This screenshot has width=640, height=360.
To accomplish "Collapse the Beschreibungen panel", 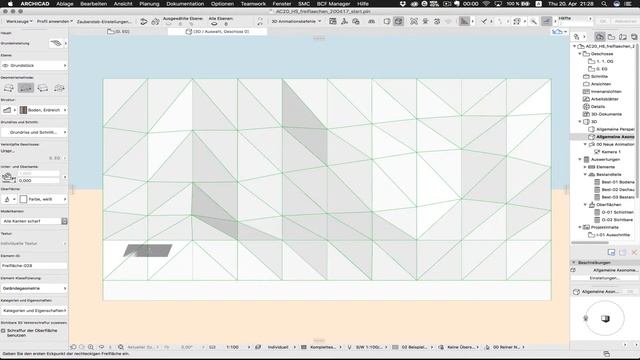I will point(574,262).
